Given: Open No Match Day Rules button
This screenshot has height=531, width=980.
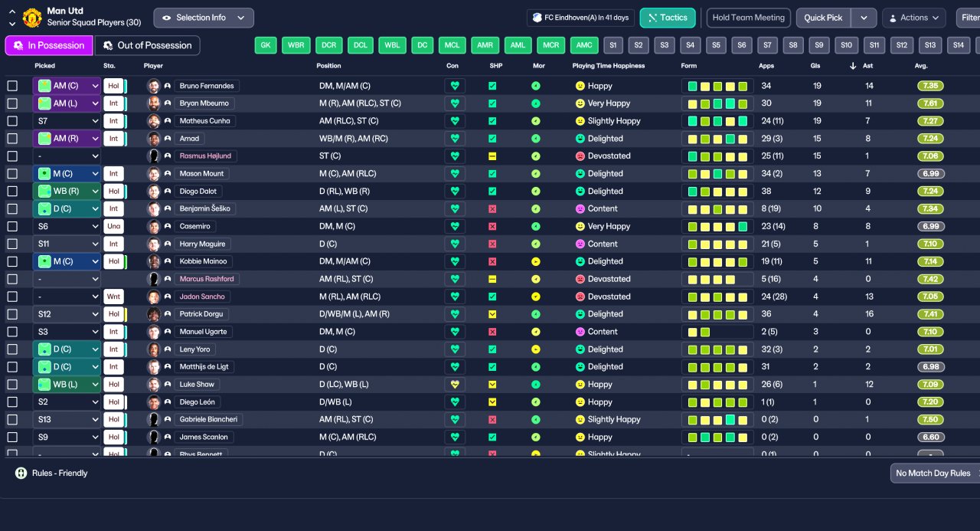Looking at the screenshot, I should coord(935,474).
